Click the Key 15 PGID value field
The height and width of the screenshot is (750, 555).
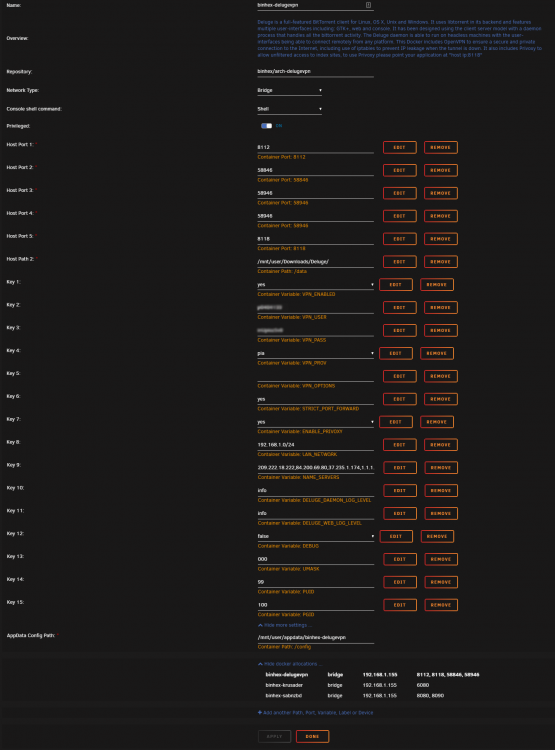coord(315,606)
